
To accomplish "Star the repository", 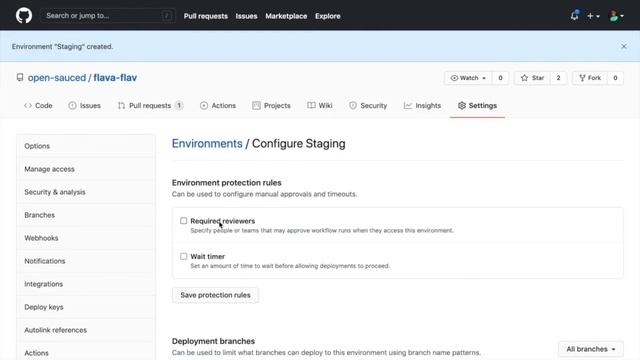I will point(532,78).
